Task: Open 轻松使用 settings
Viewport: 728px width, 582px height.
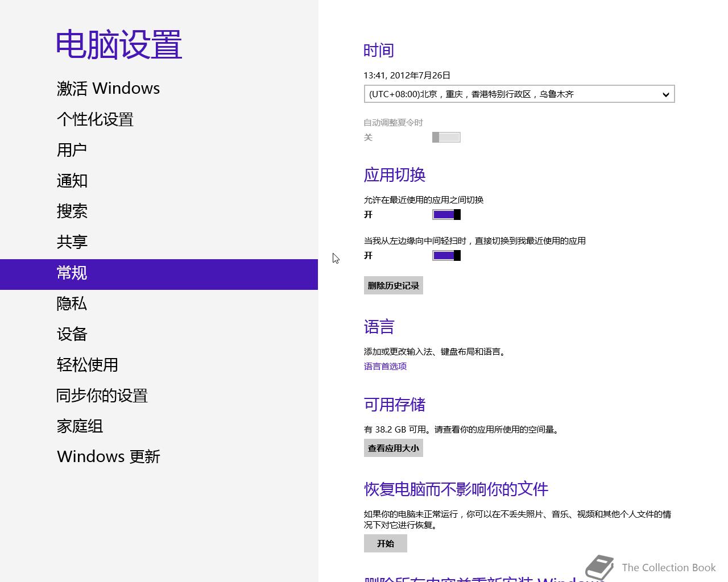Action: click(87, 365)
